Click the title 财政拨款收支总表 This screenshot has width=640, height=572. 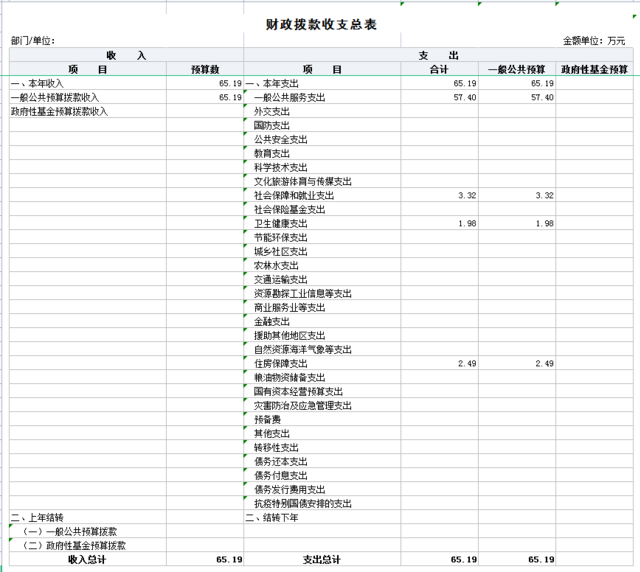(x=321, y=24)
